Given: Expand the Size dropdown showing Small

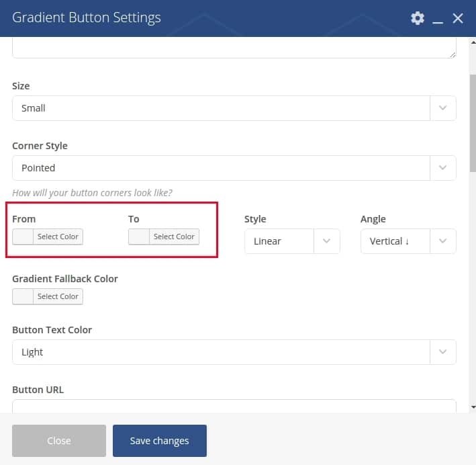Looking at the screenshot, I should (x=234, y=108).
